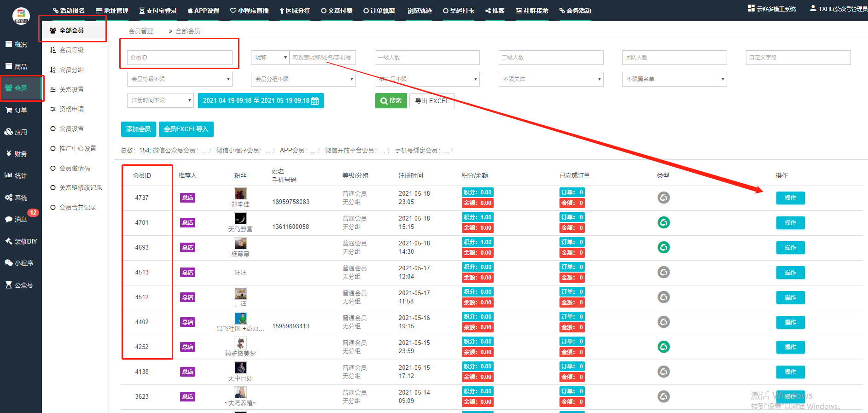Click 操作 button for member 4693
Viewport: 868px width, 413px height.
point(790,248)
